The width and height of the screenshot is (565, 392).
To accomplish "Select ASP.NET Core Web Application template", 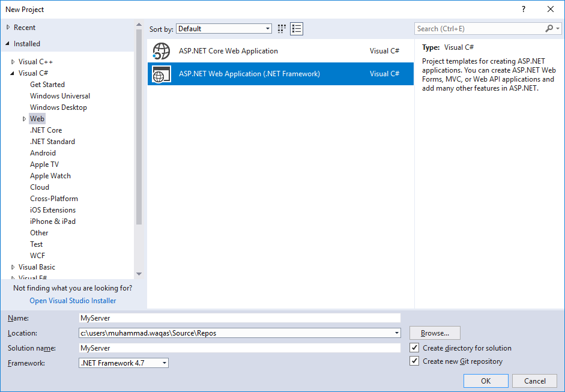I will (x=280, y=51).
